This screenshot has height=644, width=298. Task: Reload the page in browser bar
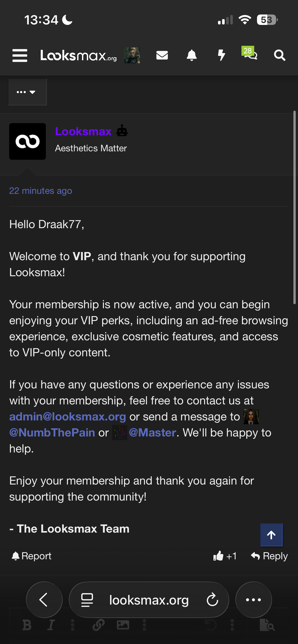212,600
